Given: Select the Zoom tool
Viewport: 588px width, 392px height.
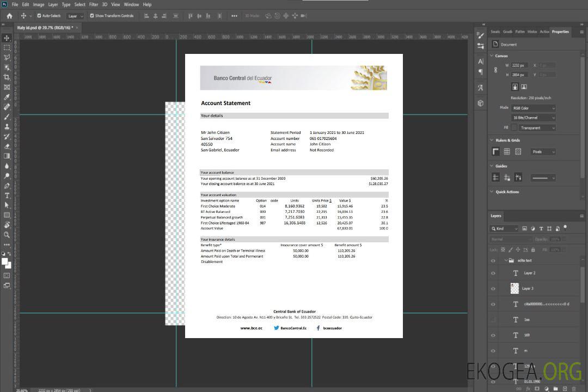Looking at the screenshot, I should tap(7, 235).
